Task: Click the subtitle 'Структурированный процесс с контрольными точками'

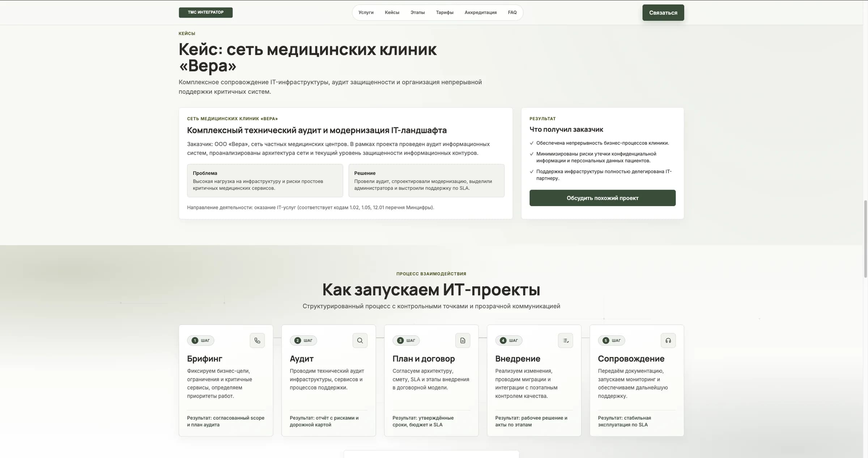Action: [x=431, y=306]
